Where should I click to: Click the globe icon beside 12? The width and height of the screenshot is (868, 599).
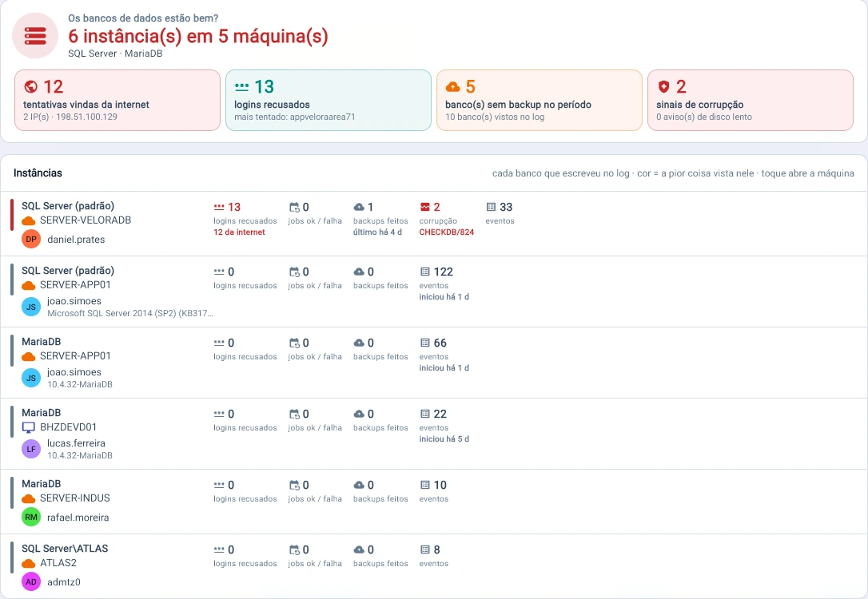pyautogui.click(x=31, y=87)
